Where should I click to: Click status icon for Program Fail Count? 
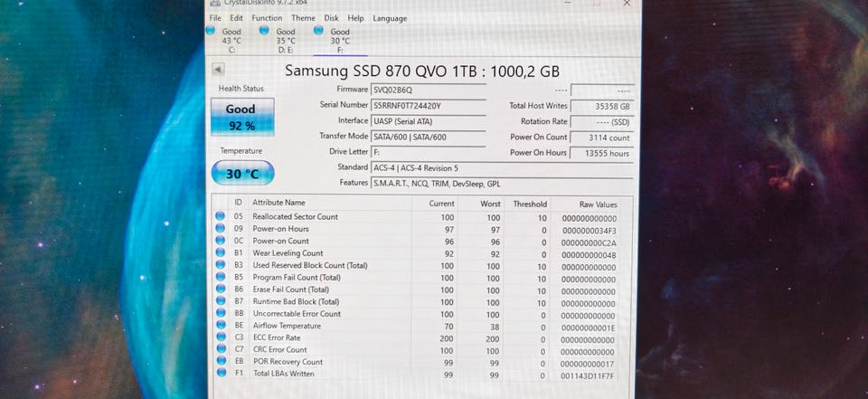point(221,277)
